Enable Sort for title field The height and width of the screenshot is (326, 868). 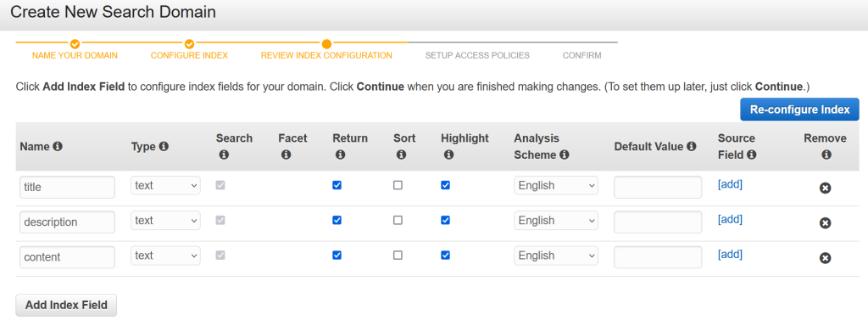pos(398,185)
